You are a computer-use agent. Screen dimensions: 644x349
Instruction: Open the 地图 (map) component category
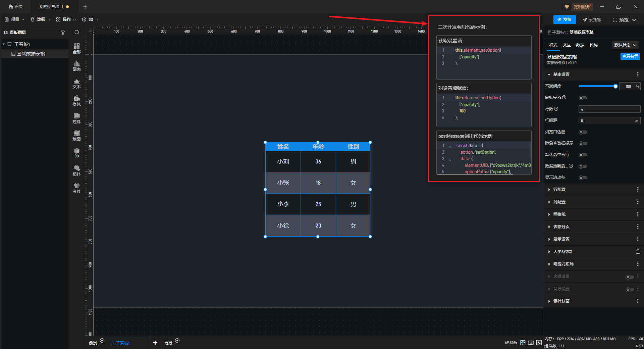(x=76, y=136)
